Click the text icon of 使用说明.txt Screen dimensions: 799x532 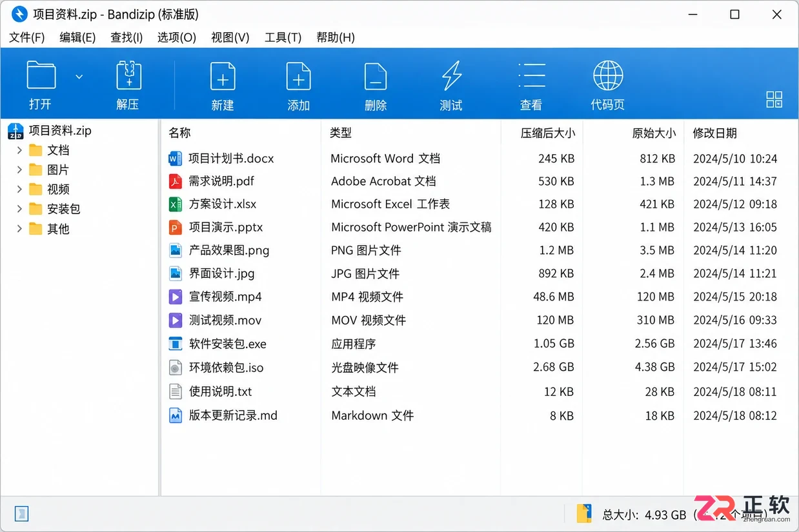175,391
